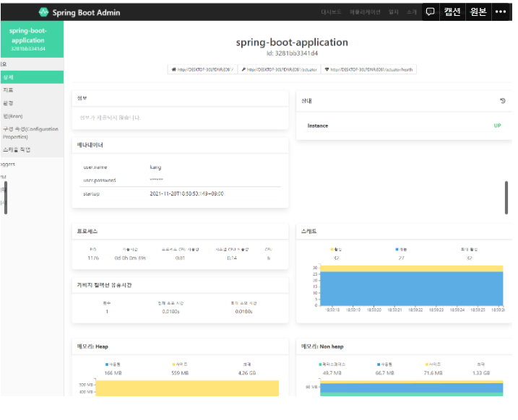Click the Non heap metaspace value 49.7 MB

point(332,373)
